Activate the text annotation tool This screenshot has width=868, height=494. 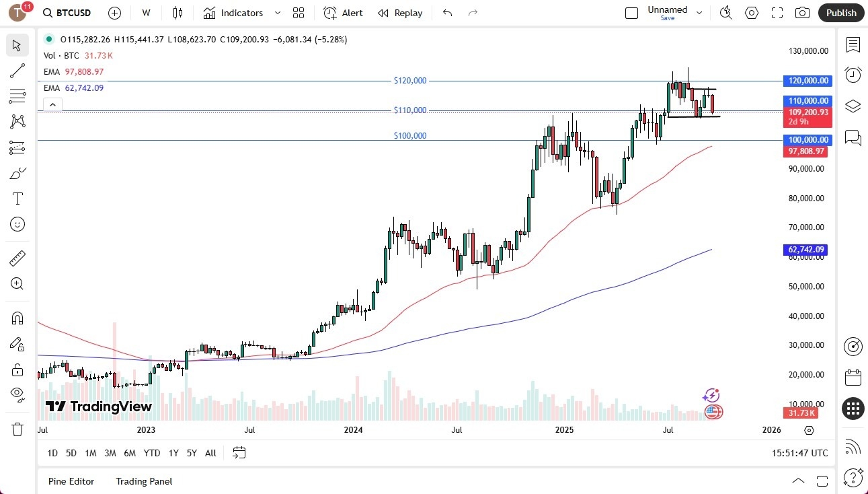point(17,198)
